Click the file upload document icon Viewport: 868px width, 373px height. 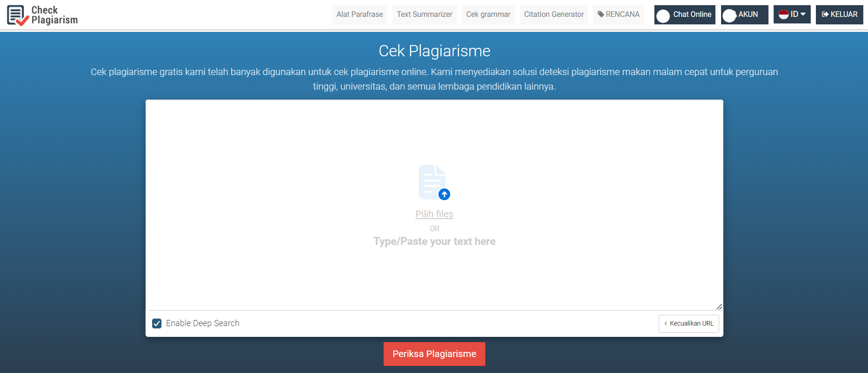pos(431,181)
